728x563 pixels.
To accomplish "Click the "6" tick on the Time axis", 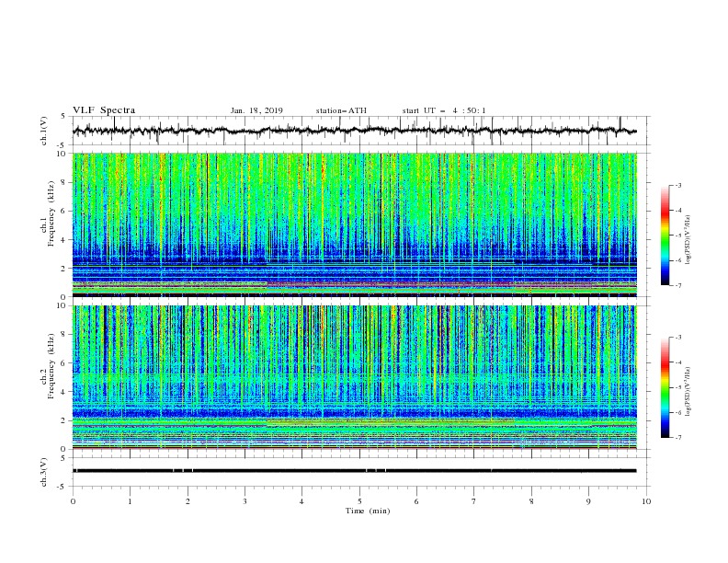I will click(416, 501).
